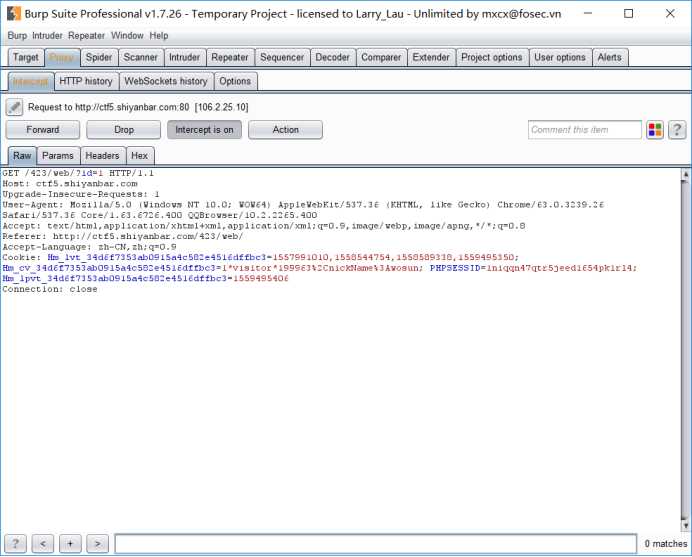Go to previous search match arrow
692x557 pixels.
[x=43, y=543]
